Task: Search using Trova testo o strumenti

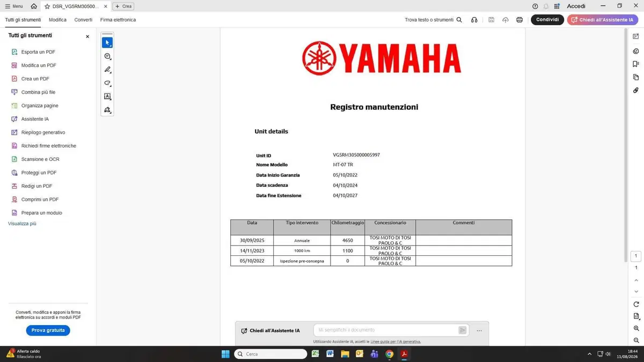Action: (x=434, y=20)
